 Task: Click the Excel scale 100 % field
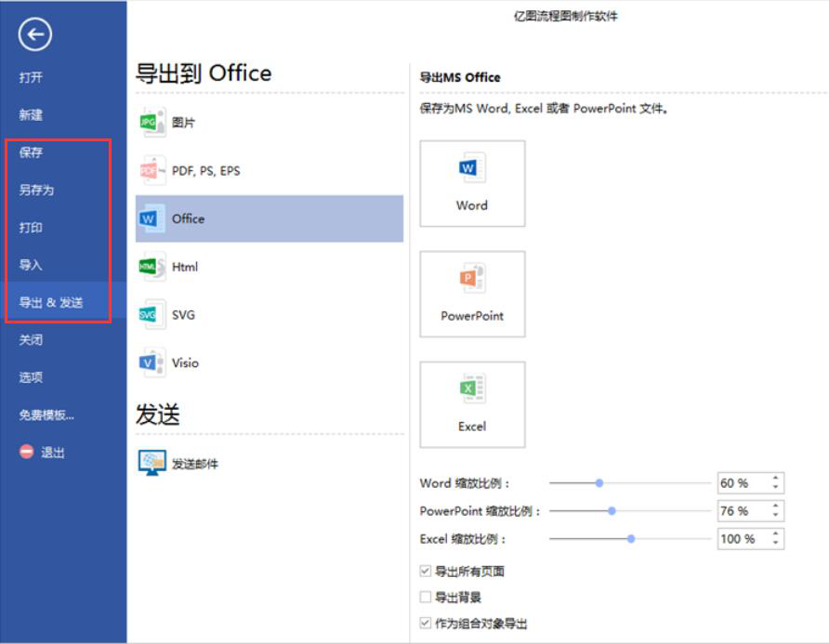(750, 539)
